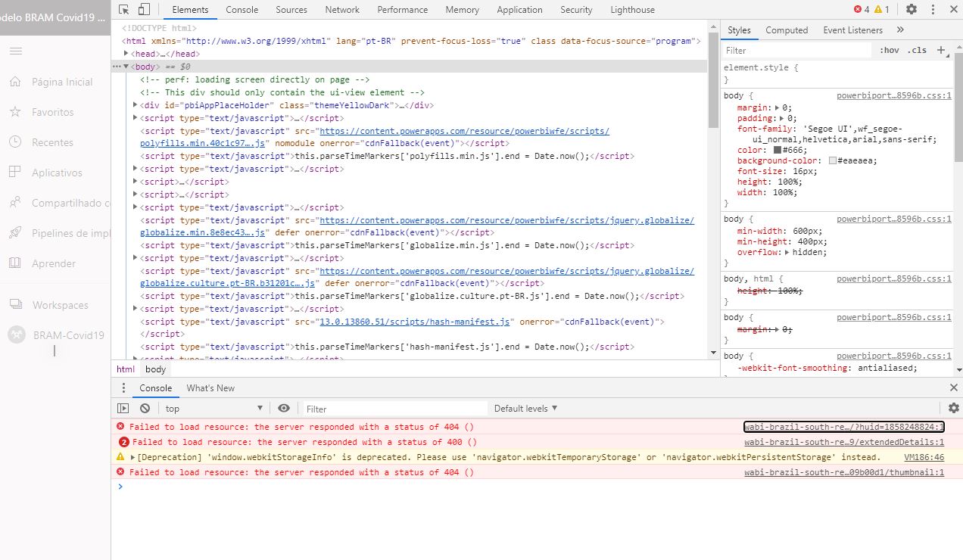Add new style rule plus icon
This screenshot has width=963, height=560.
(x=941, y=50)
